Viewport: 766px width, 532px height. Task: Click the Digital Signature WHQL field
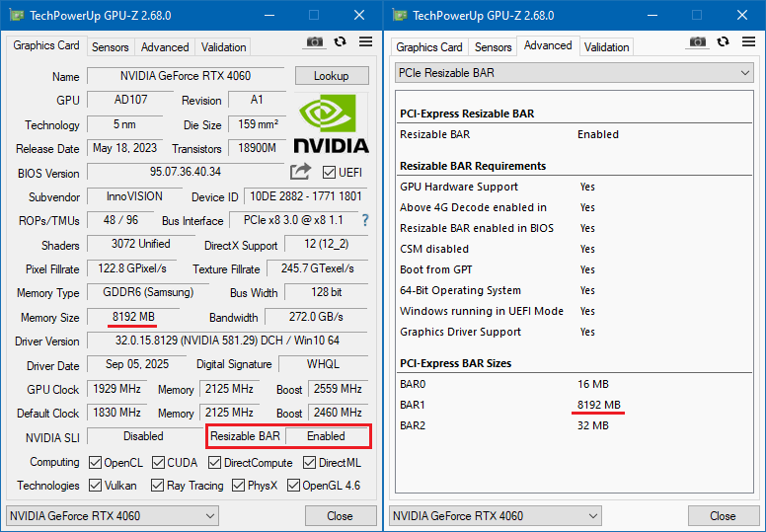pos(323,364)
